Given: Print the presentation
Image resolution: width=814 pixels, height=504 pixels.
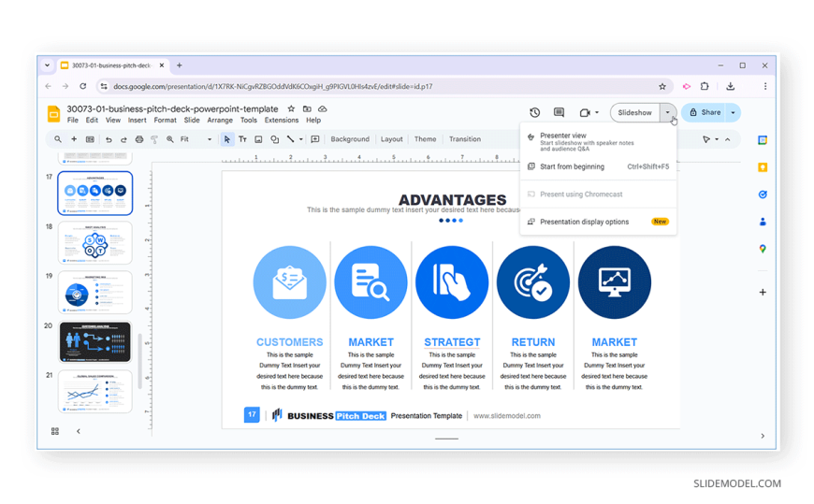Looking at the screenshot, I should coord(139,139).
